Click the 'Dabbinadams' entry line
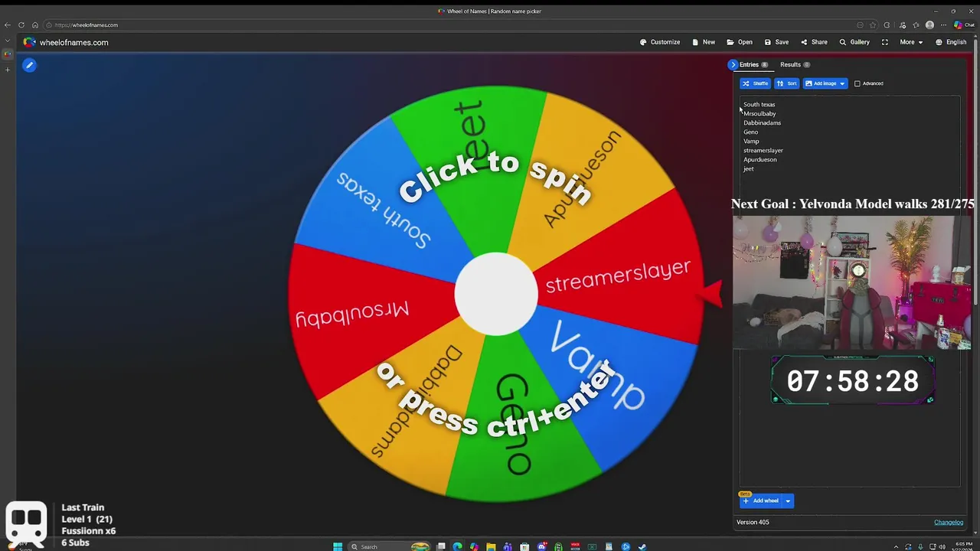This screenshot has width=980, height=551. click(x=762, y=122)
